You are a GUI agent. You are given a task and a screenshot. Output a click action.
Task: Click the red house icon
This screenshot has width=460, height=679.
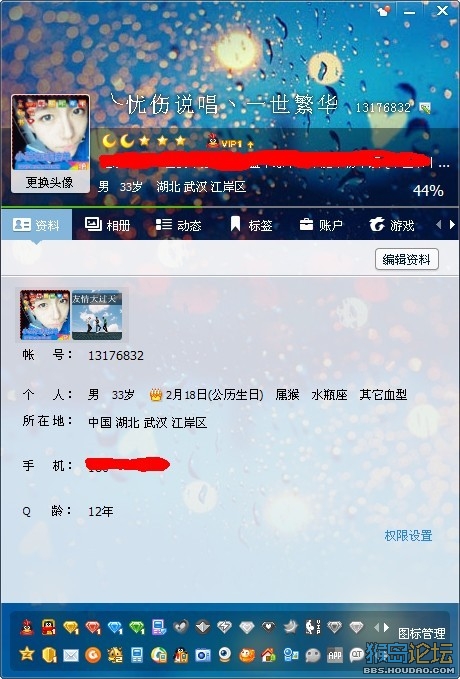269,655
